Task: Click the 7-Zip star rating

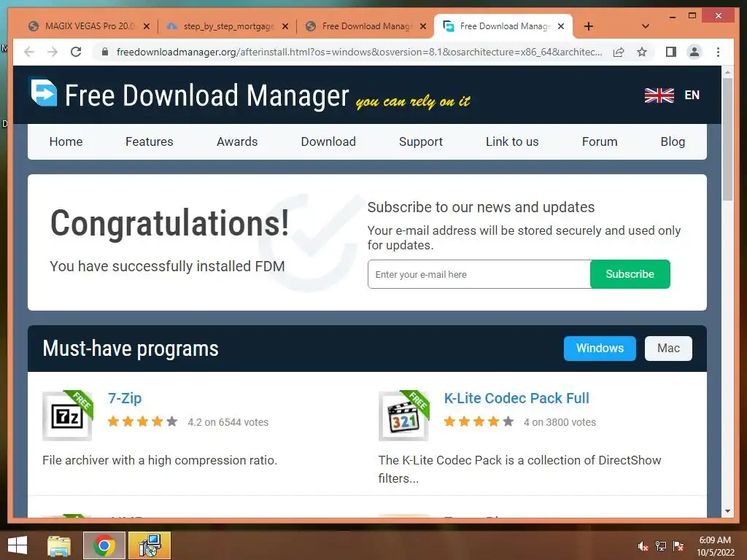Action: pos(142,421)
